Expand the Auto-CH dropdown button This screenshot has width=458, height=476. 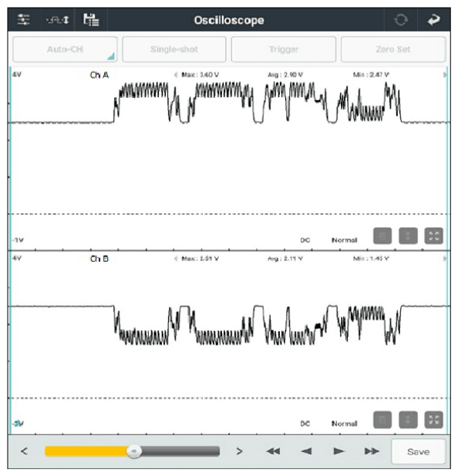click(65, 49)
